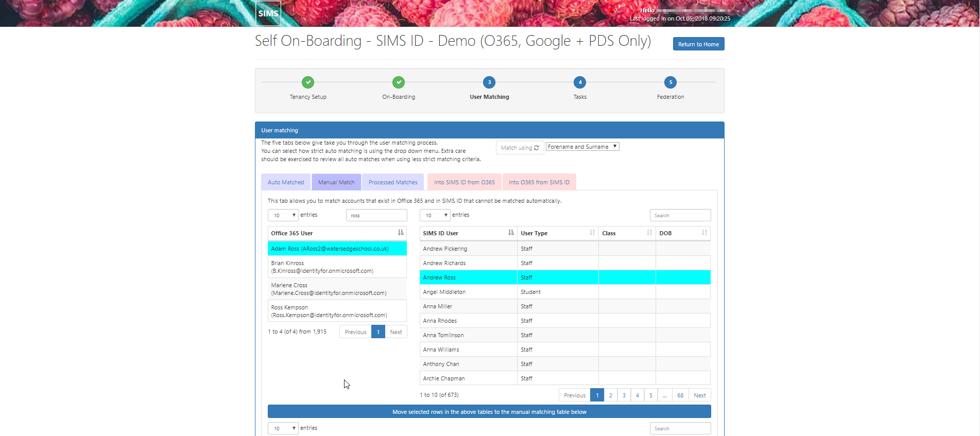Open the notifications bell icon
The image size is (980, 436).
point(612,10)
